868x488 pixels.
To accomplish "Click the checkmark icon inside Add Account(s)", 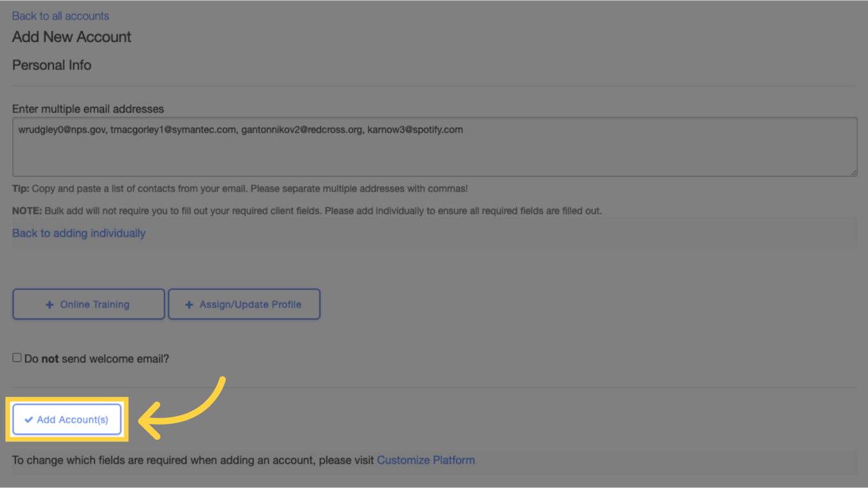I will point(28,419).
